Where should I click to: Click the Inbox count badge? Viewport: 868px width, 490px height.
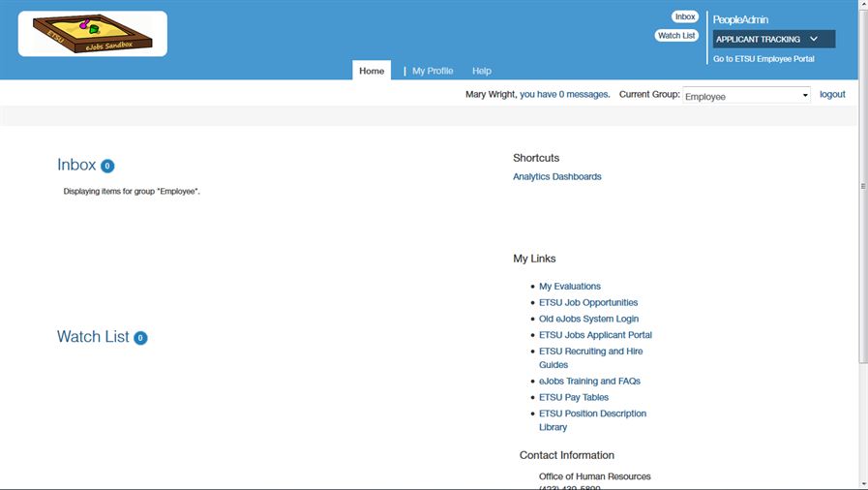pyautogui.click(x=107, y=167)
